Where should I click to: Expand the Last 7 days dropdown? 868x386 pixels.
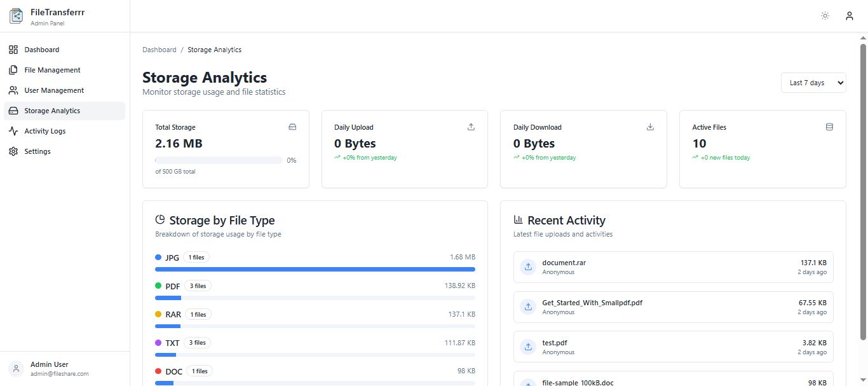[x=813, y=83]
